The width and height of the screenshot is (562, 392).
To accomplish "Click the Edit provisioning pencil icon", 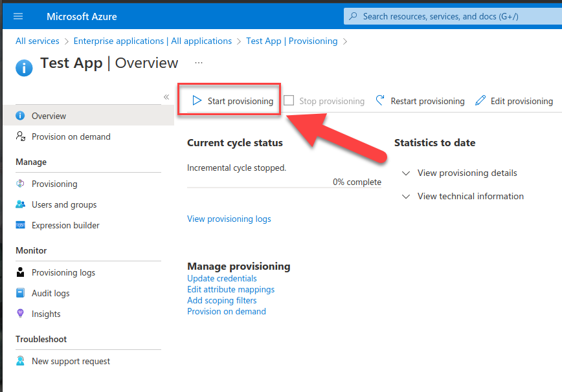I will pos(480,101).
